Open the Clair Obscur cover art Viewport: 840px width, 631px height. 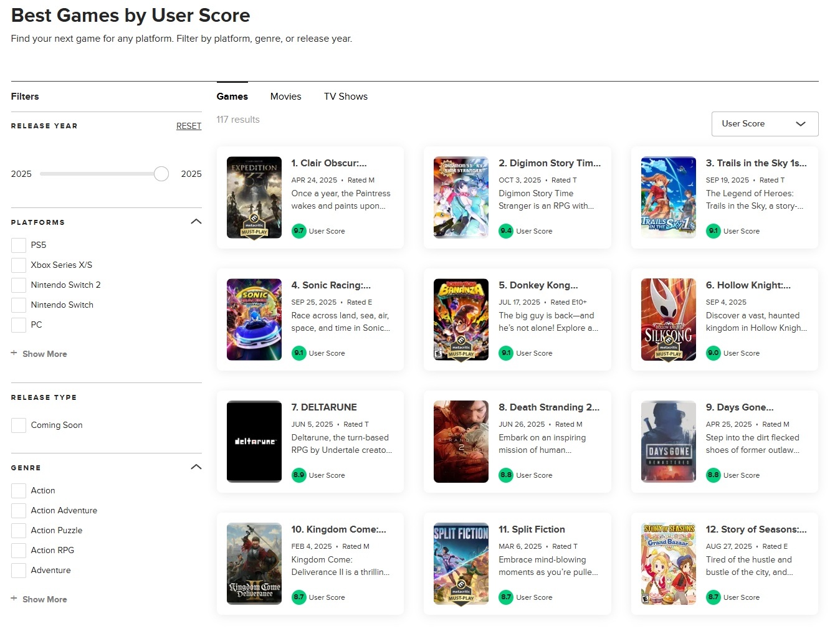tap(254, 197)
